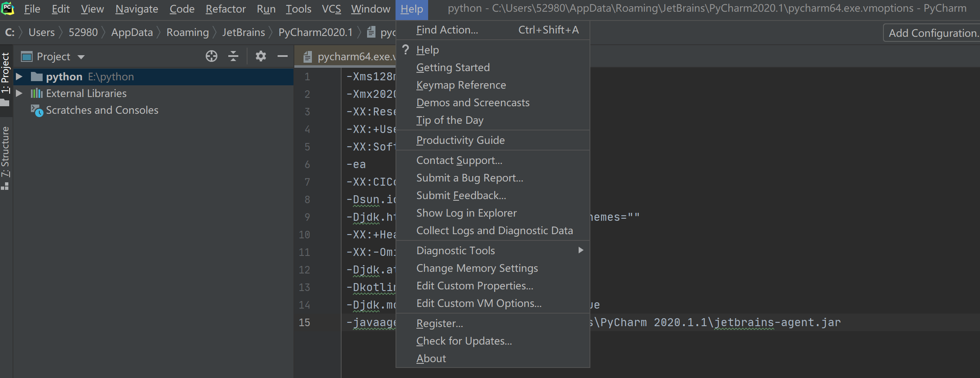
Task: Select Check for Updates
Action: point(493,341)
